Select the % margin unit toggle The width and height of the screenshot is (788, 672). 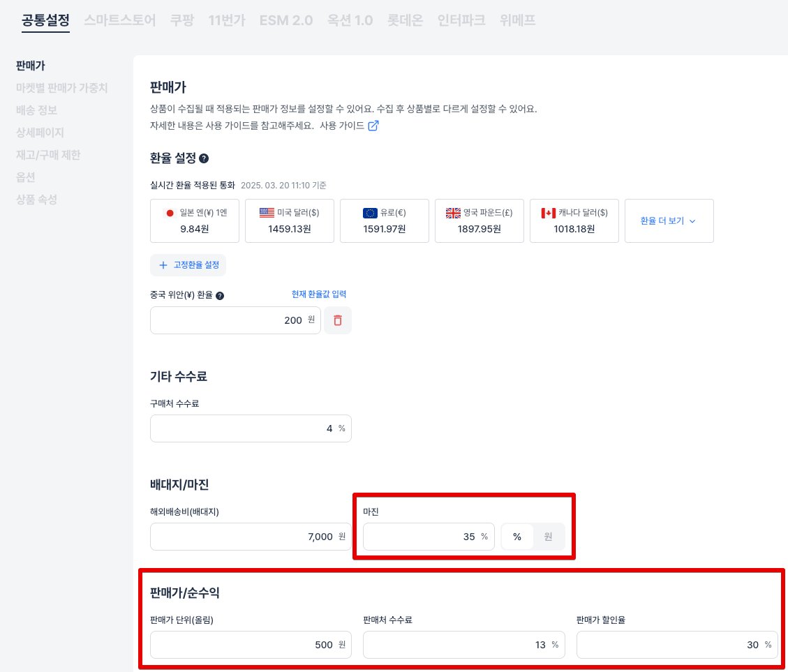517,537
